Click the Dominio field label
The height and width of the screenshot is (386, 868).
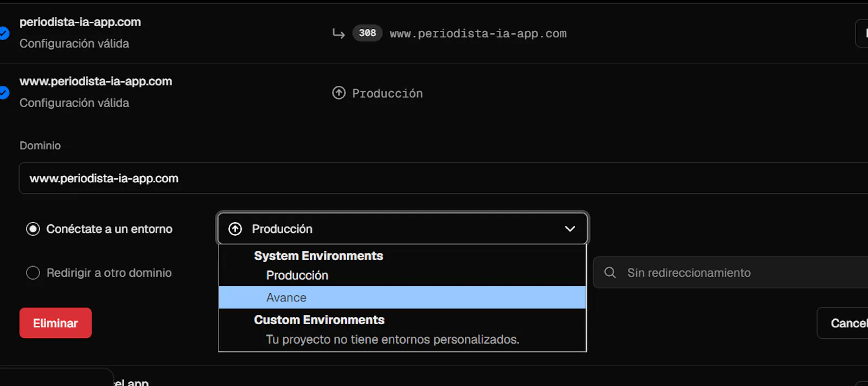[x=40, y=145]
